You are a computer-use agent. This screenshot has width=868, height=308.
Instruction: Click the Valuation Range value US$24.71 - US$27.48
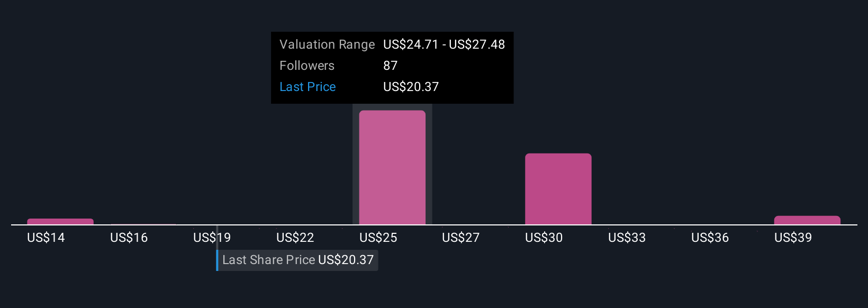(x=444, y=44)
